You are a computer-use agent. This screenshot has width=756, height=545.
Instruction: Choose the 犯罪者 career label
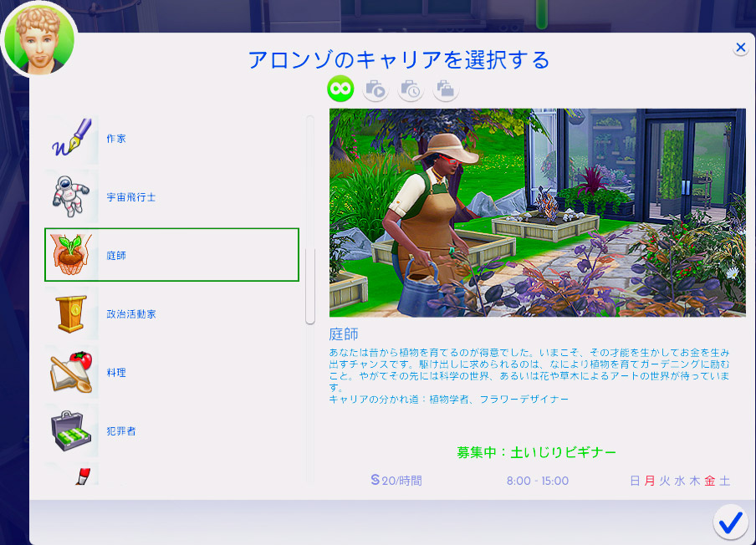click(120, 431)
